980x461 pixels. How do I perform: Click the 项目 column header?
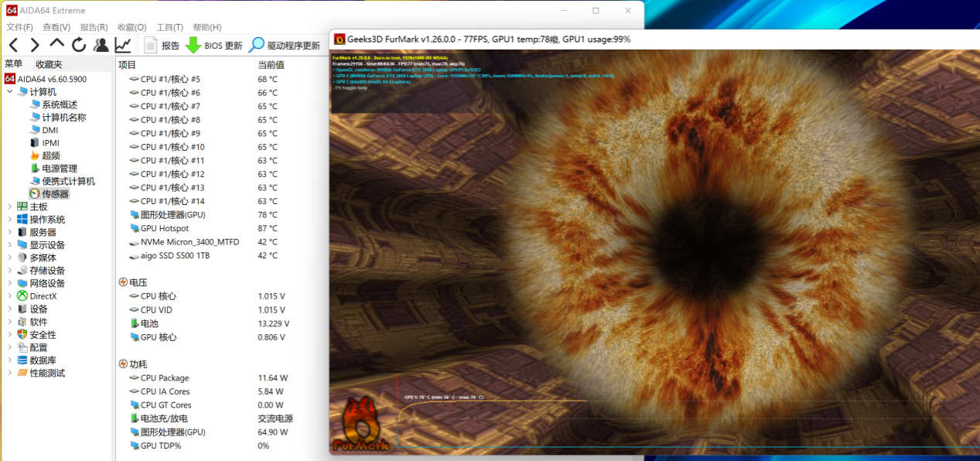coord(128,65)
